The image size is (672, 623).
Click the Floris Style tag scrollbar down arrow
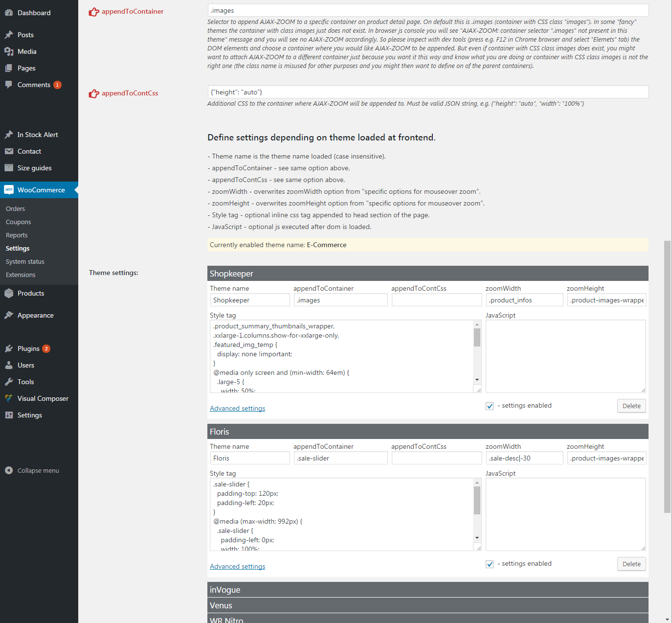(477, 538)
